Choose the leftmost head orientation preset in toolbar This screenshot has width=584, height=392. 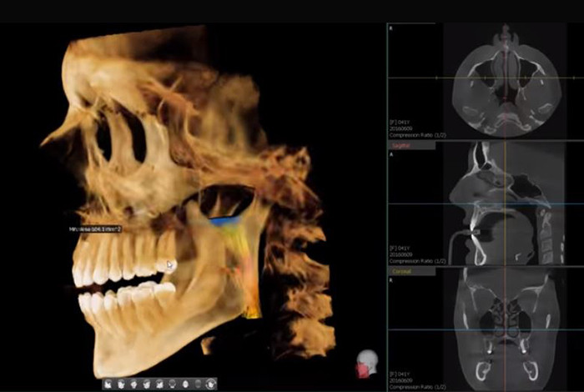click(108, 384)
